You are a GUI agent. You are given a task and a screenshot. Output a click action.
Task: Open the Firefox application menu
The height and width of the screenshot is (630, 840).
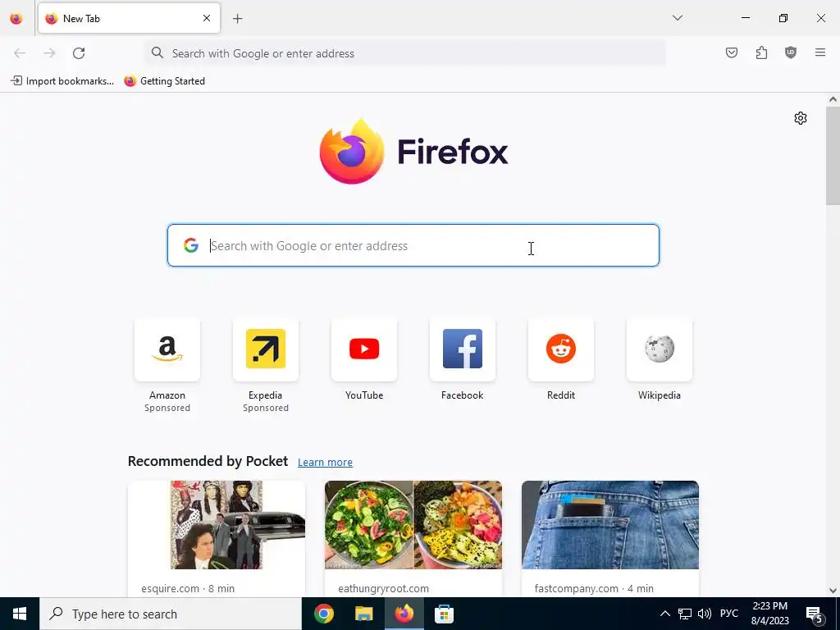tap(820, 52)
